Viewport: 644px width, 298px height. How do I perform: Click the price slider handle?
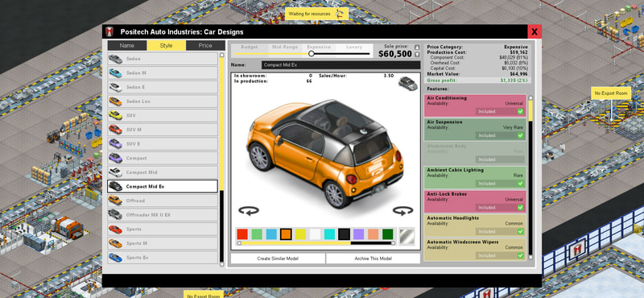[x=312, y=54]
